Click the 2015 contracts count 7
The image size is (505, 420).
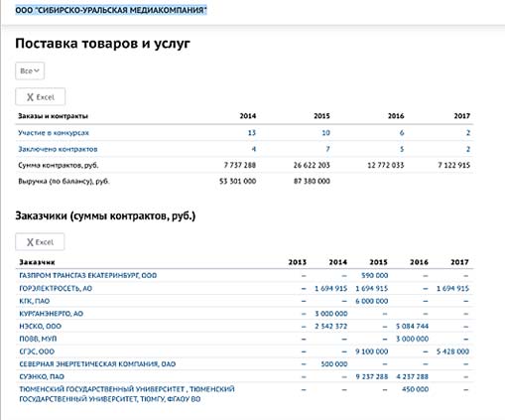(x=327, y=149)
